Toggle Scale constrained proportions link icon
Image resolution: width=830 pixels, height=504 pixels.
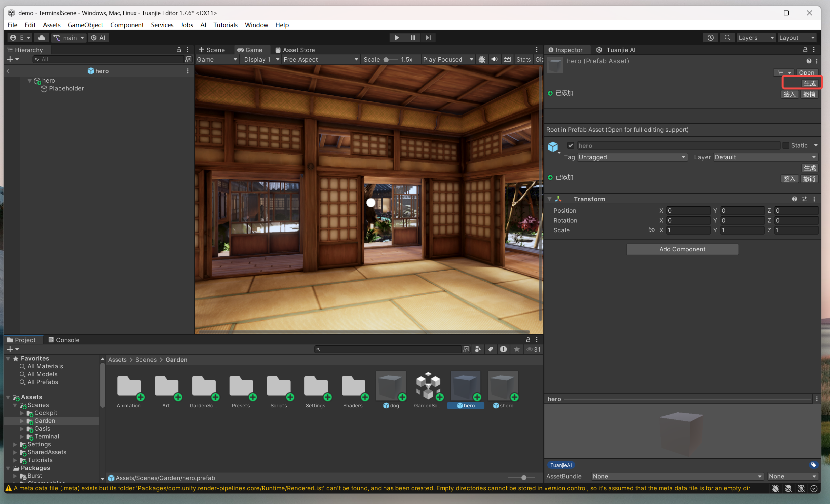652,230
